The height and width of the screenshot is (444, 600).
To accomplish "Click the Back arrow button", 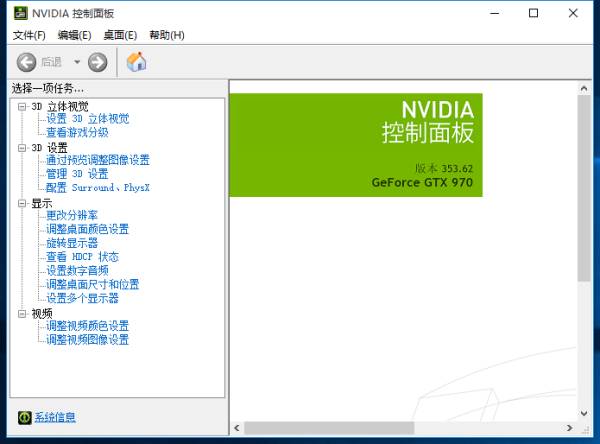I will [x=26, y=62].
